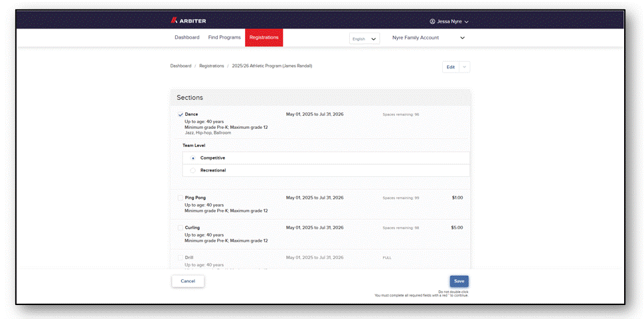The image size is (644, 319).
Task: Click the Edit button
Action: 451,67
